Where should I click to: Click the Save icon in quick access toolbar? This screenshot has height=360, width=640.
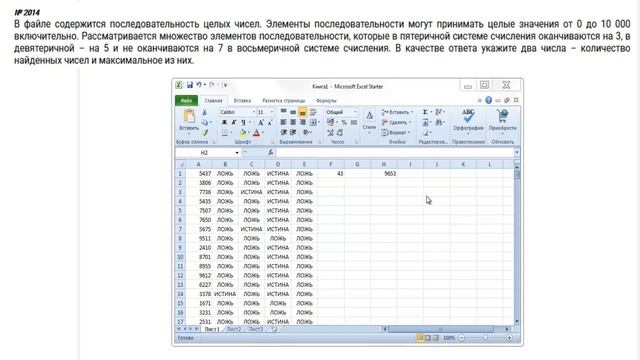pyautogui.click(x=190, y=85)
